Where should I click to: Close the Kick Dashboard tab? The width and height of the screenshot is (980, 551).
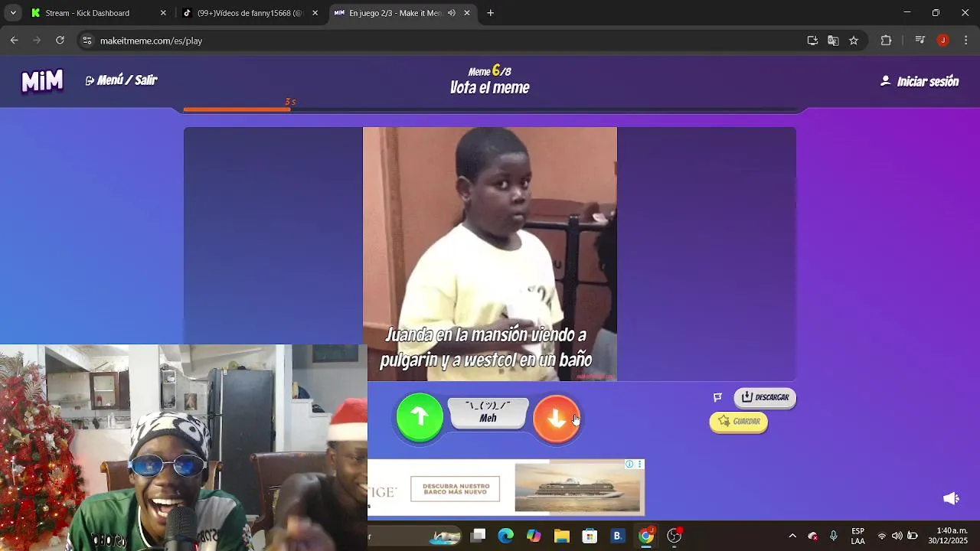coord(163,13)
